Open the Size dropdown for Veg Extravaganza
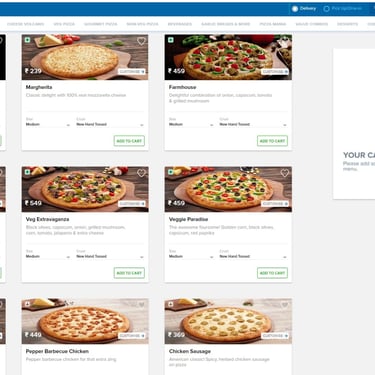 (x=48, y=256)
